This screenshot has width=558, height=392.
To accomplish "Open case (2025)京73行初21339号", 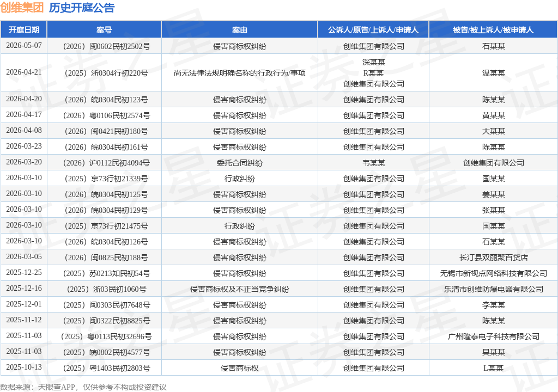I will (105, 179).
